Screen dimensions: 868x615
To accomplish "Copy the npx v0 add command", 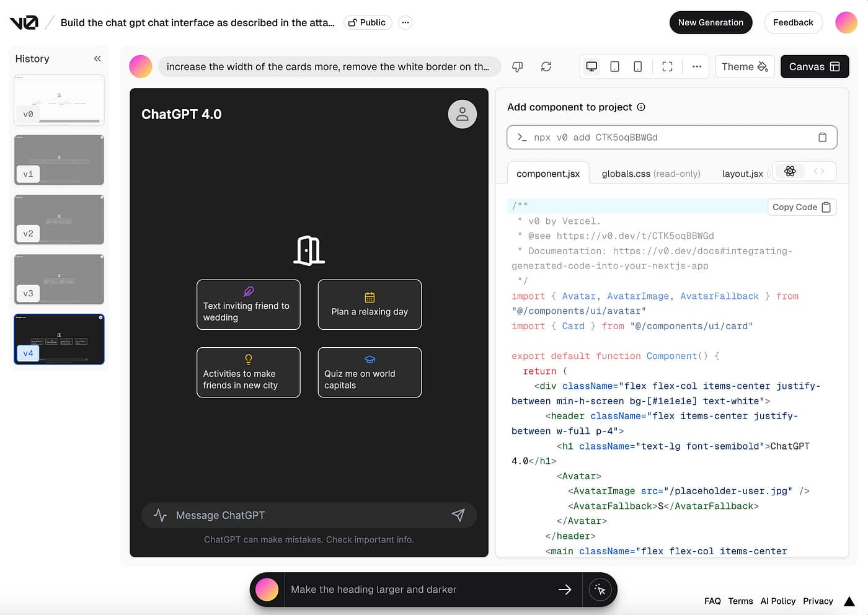I will click(822, 138).
